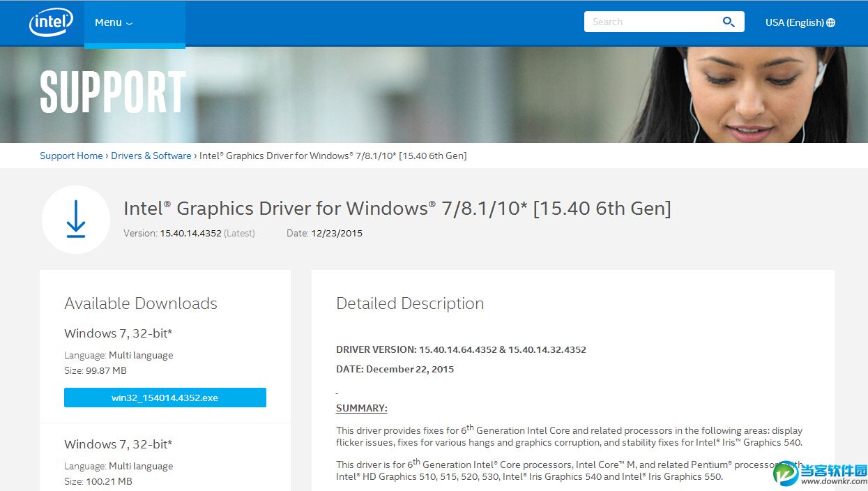Select the (Latest) version label
The width and height of the screenshot is (868, 491).
239,233
